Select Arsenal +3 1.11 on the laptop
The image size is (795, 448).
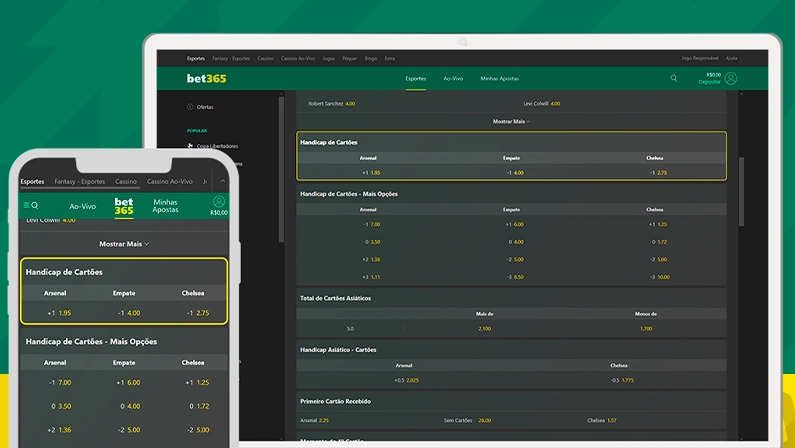371,277
